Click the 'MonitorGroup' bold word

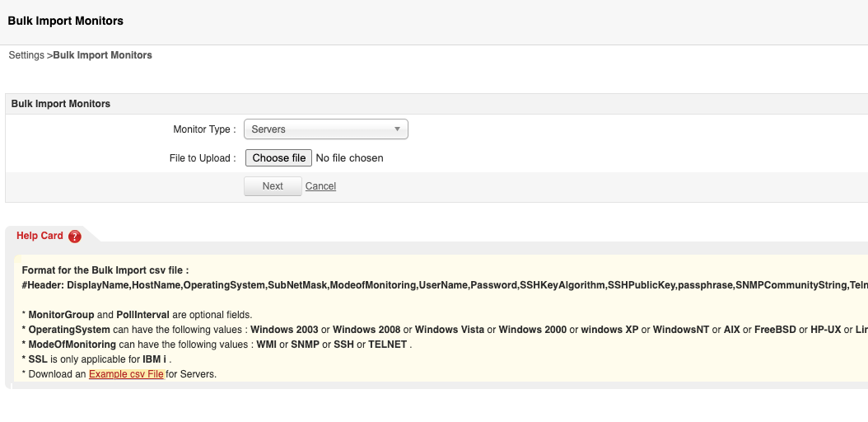[62, 315]
